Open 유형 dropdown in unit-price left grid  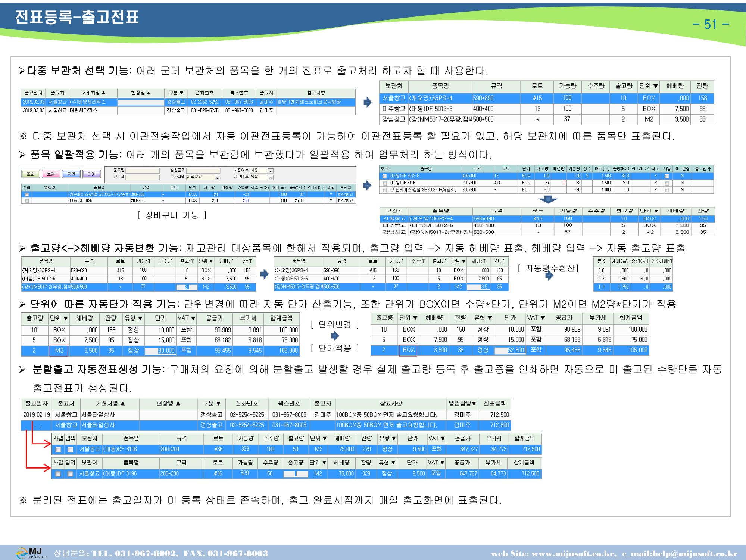click(133, 318)
